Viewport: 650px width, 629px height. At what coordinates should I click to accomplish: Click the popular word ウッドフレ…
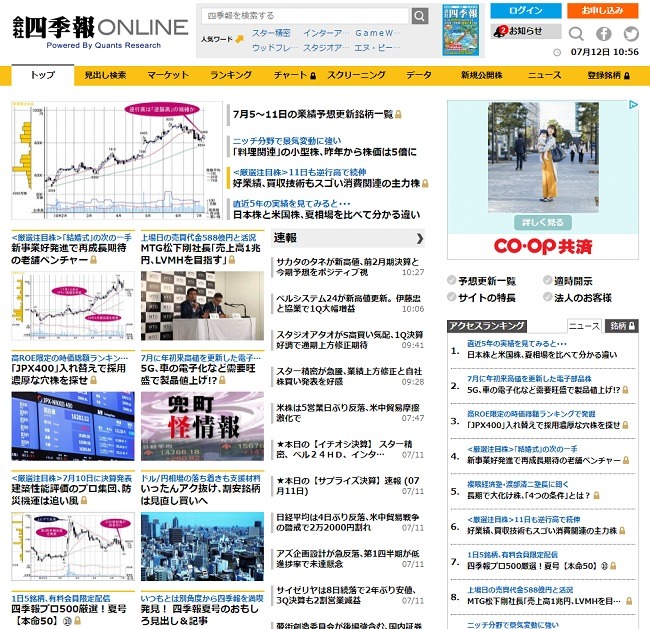coord(275,48)
